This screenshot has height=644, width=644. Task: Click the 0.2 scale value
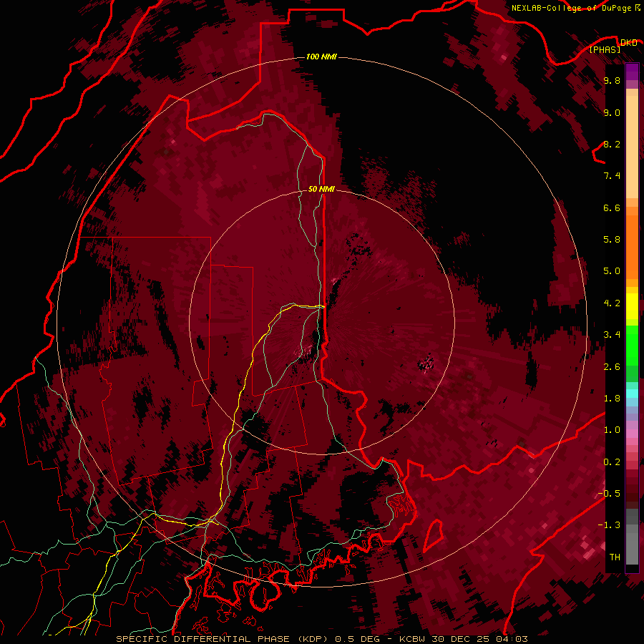click(x=612, y=462)
